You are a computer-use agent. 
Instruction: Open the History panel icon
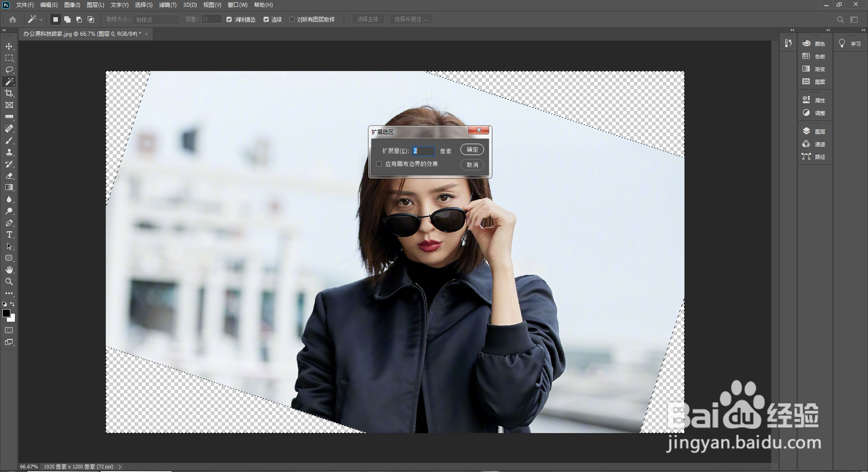point(788,43)
